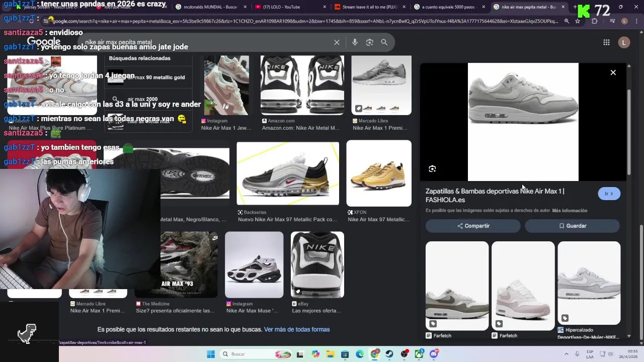Open Google Lens image search in search bar
This screenshot has width=644, height=362.
[369, 42]
